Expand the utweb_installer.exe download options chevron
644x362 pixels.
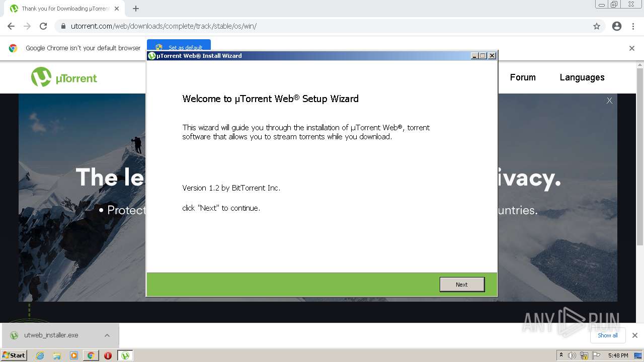107,335
